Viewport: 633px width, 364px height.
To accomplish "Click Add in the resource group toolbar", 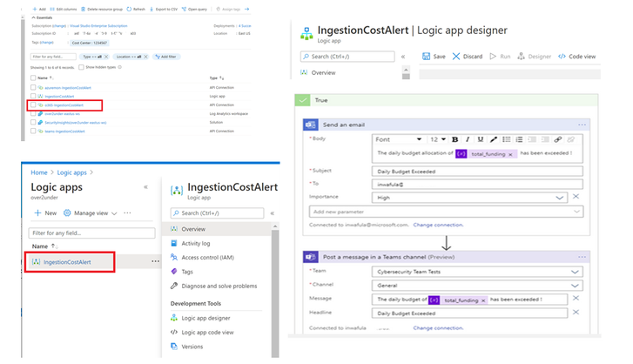I will pyautogui.click(x=39, y=9).
